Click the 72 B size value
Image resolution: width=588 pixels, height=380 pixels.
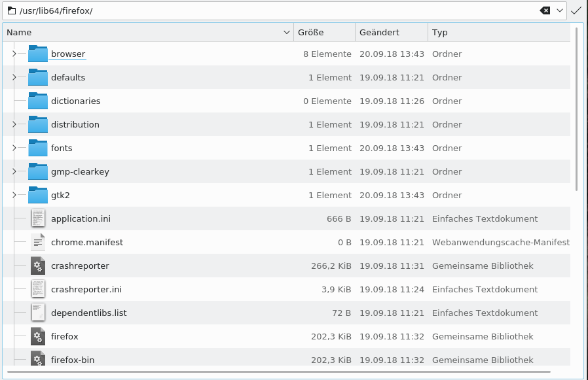pos(341,313)
